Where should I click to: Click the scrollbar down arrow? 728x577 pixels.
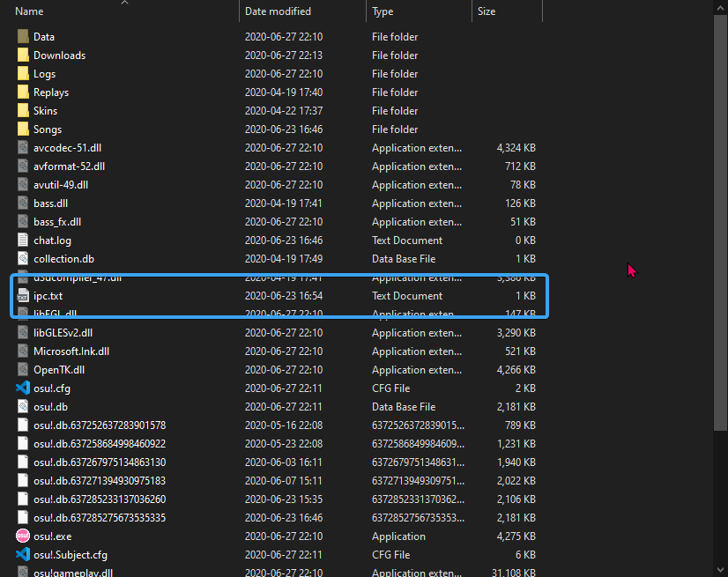tap(720, 570)
